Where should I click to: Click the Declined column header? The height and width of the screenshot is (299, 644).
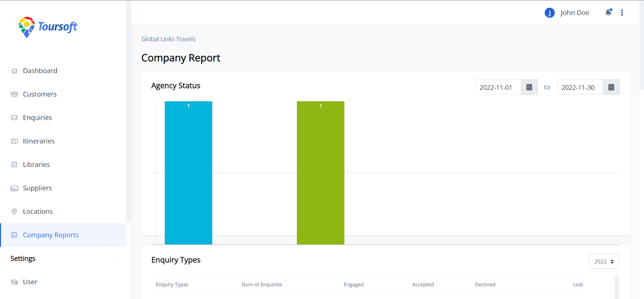pyautogui.click(x=485, y=285)
